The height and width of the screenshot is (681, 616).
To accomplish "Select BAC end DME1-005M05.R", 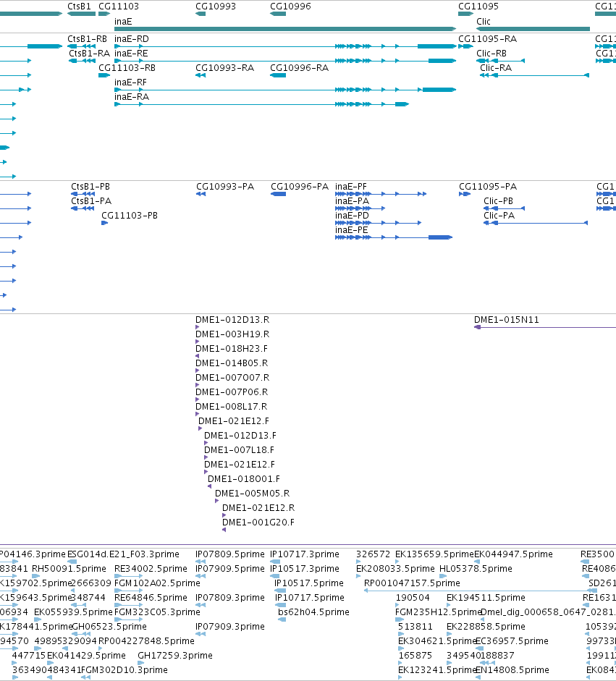I will click(216, 501).
